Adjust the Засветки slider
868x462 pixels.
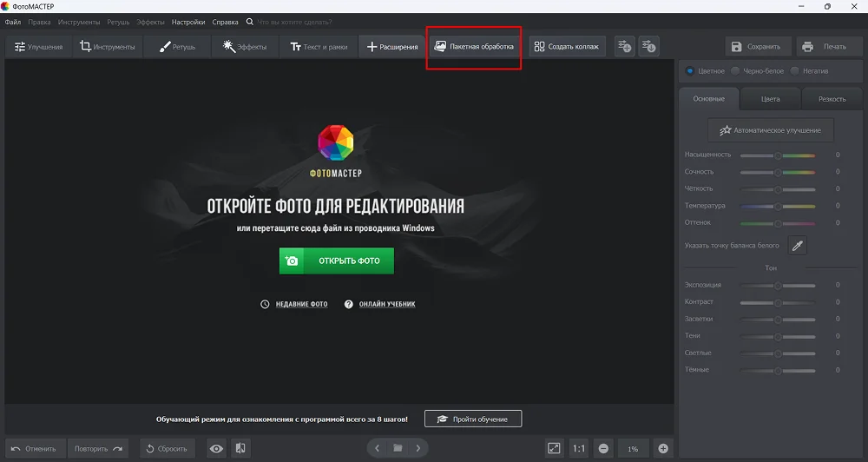778,320
